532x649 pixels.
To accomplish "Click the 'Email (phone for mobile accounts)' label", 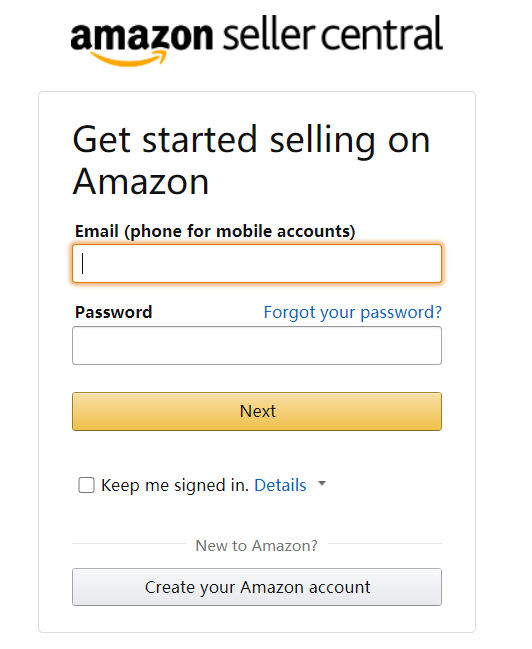I will (x=215, y=231).
